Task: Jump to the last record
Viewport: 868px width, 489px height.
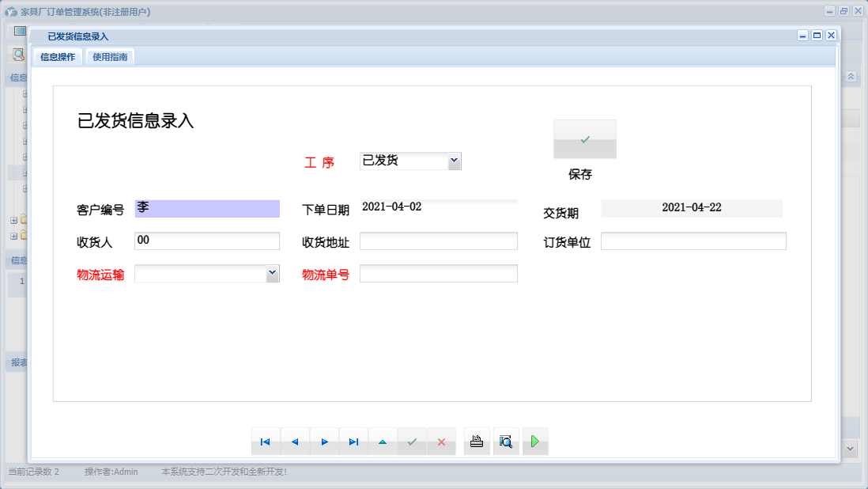Action: tap(354, 442)
